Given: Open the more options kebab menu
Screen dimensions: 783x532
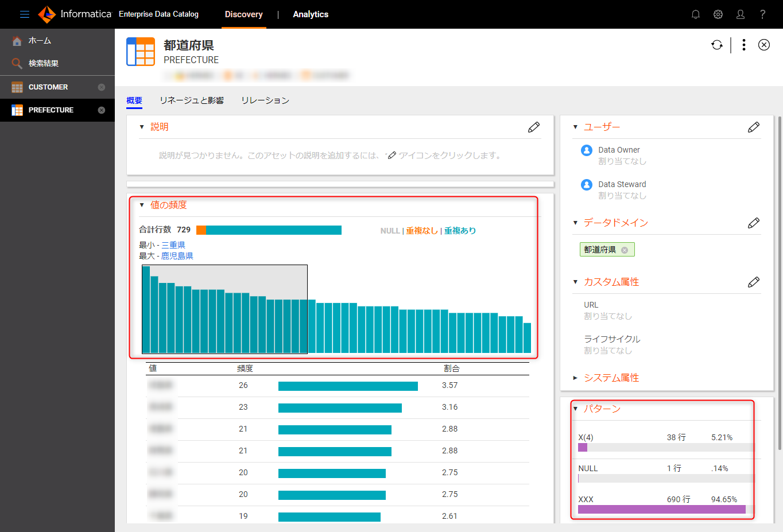Looking at the screenshot, I should point(743,45).
